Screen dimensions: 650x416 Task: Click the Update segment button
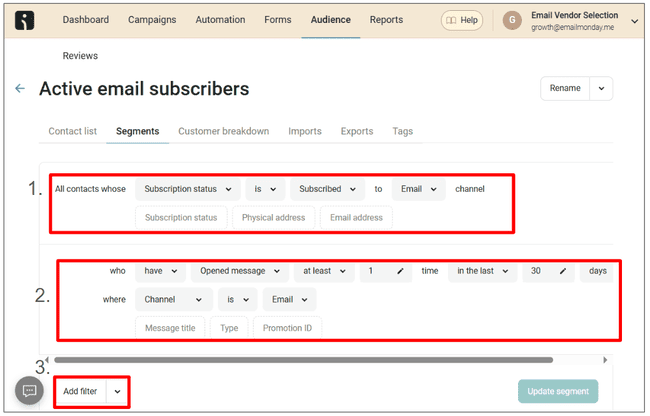point(558,391)
